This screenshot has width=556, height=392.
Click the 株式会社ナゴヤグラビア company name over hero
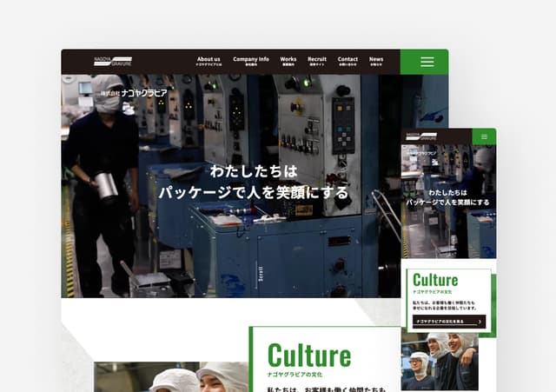pos(134,93)
